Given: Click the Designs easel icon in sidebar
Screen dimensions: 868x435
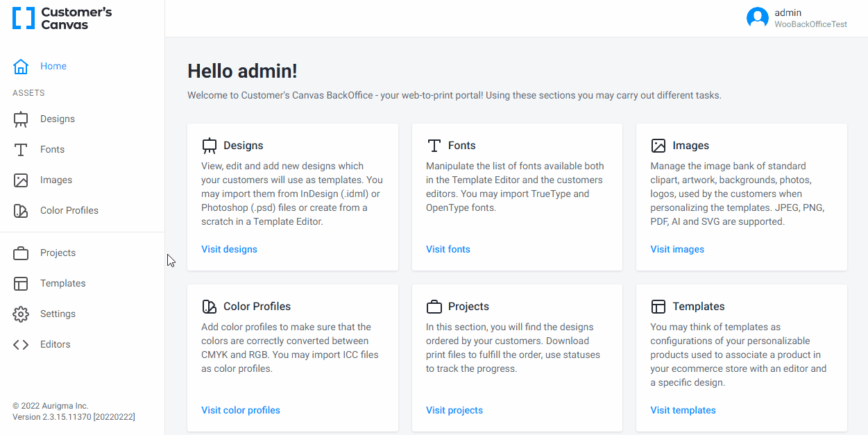Looking at the screenshot, I should pos(21,119).
